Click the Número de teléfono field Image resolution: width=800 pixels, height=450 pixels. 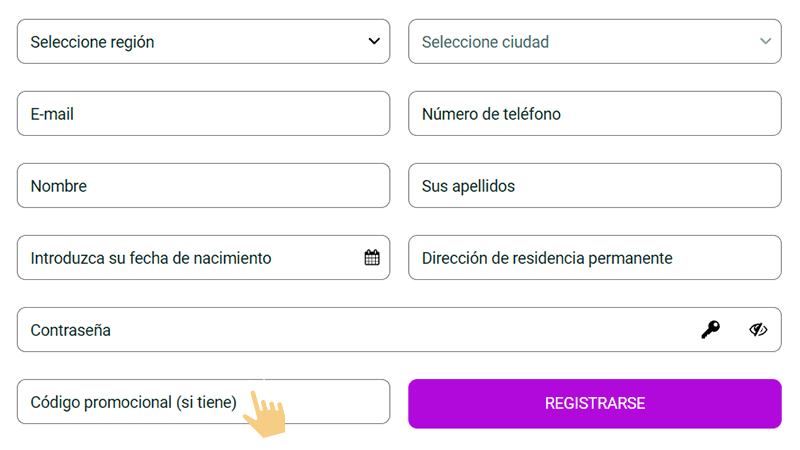(x=594, y=114)
